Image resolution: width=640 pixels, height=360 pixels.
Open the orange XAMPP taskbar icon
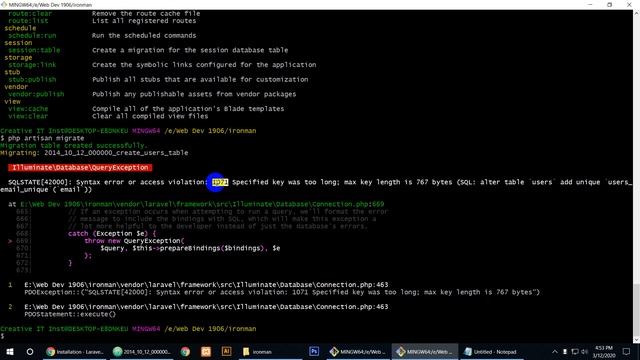coord(206,351)
